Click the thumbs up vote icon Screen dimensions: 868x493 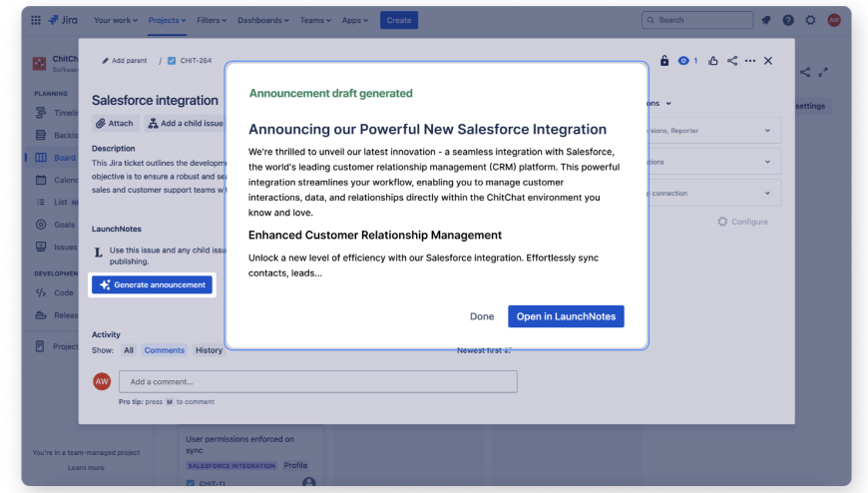(x=713, y=61)
